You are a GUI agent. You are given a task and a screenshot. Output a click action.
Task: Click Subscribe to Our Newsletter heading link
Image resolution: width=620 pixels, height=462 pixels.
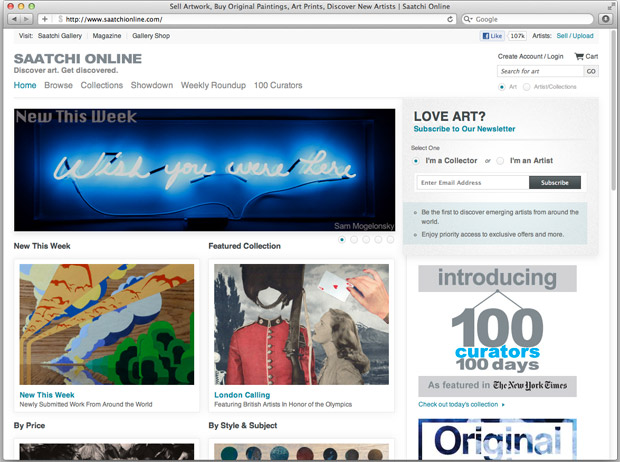tap(464, 129)
